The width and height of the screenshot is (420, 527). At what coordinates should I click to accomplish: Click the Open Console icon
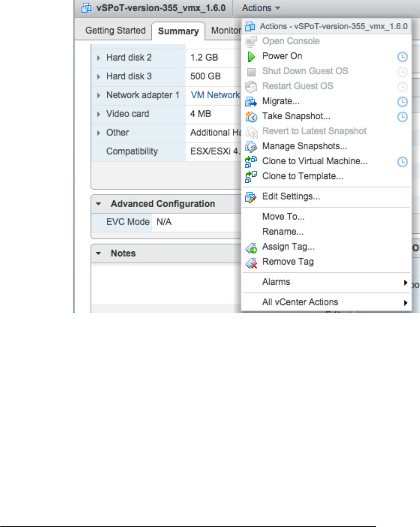[251, 41]
